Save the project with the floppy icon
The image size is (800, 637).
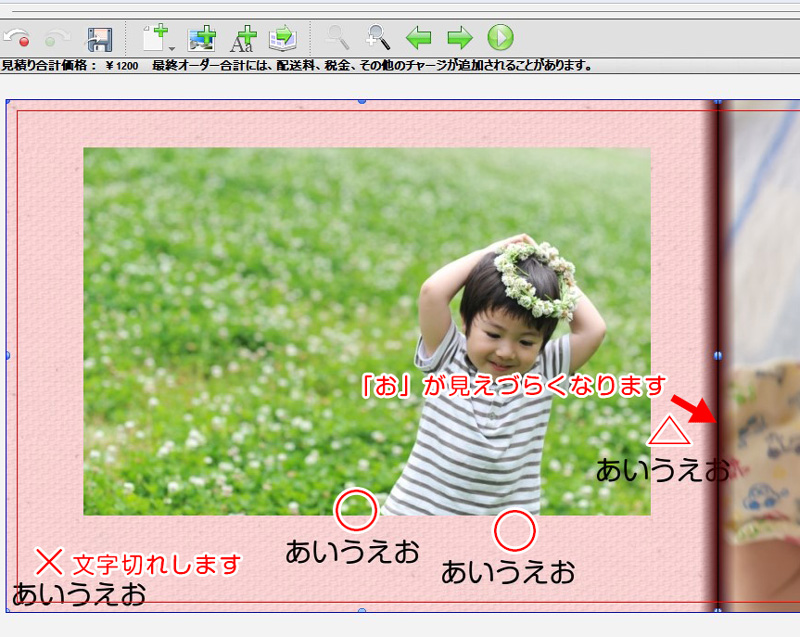pyautogui.click(x=99, y=39)
